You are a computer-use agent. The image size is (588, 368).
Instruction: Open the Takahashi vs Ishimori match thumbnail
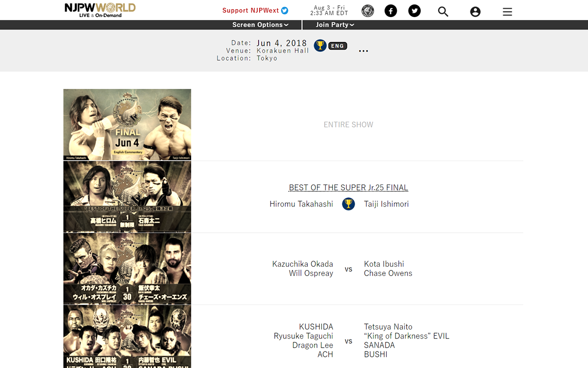127,197
